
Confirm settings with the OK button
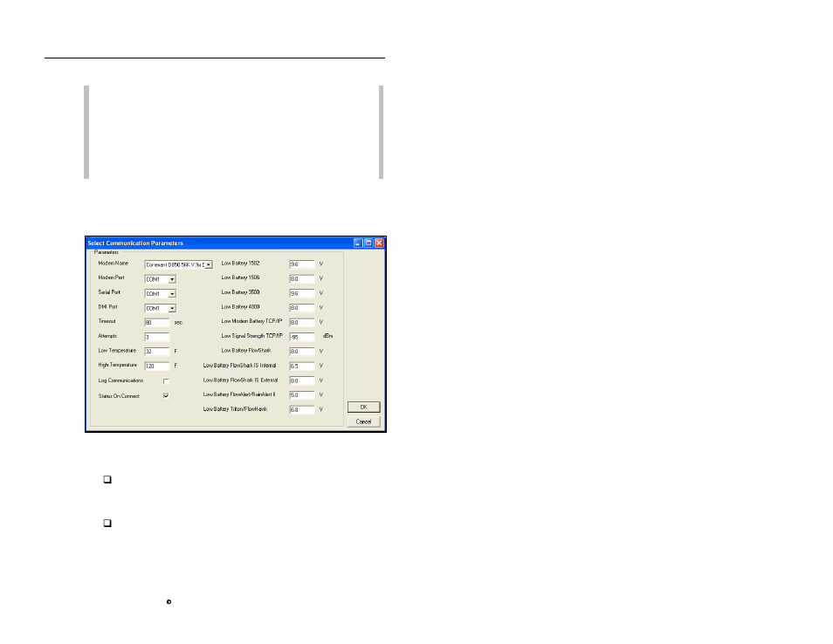[364, 408]
